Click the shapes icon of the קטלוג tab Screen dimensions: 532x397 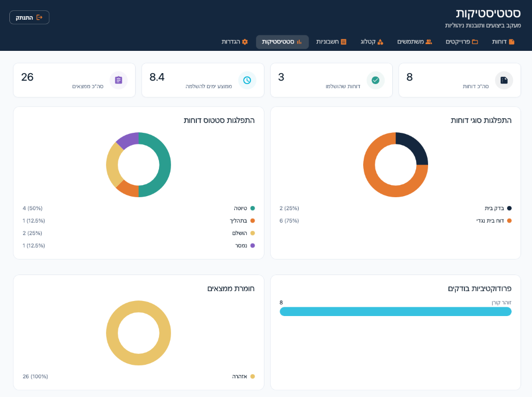(x=380, y=42)
